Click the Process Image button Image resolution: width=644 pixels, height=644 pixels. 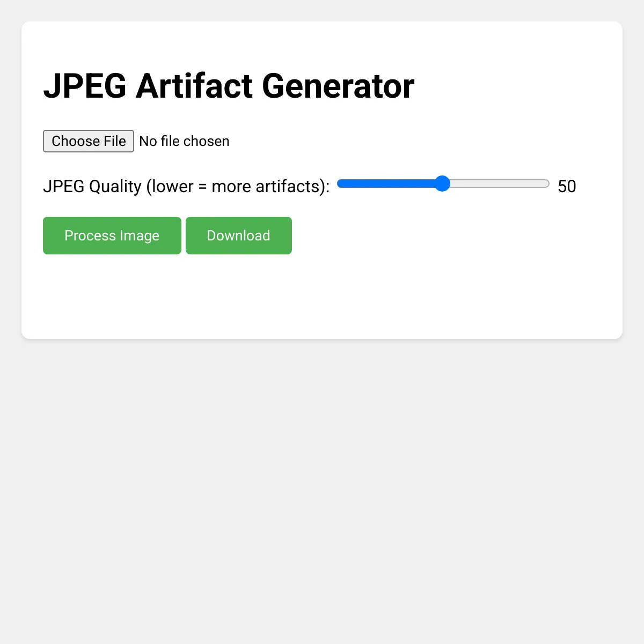click(x=112, y=236)
